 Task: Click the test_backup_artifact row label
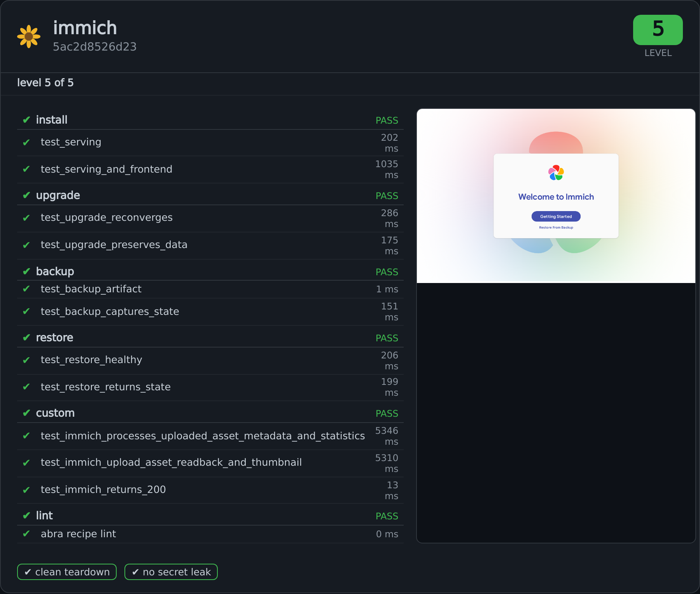(91, 289)
